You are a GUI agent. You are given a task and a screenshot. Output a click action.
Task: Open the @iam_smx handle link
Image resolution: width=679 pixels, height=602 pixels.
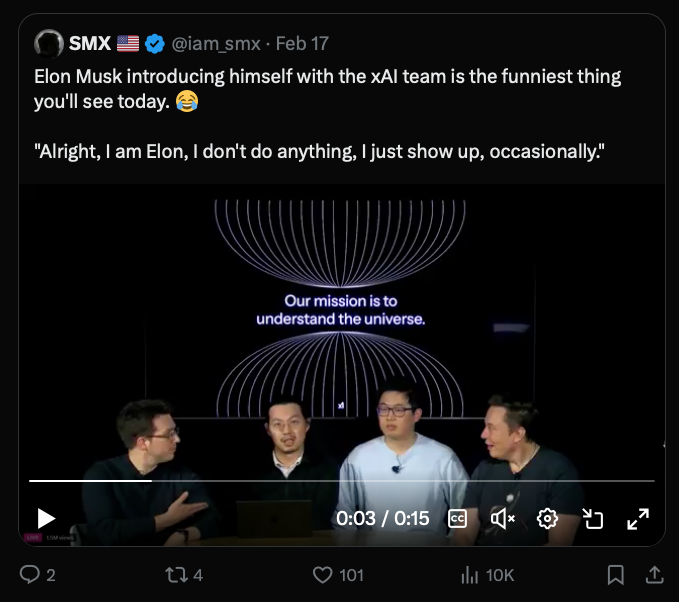(x=219, y=44)
